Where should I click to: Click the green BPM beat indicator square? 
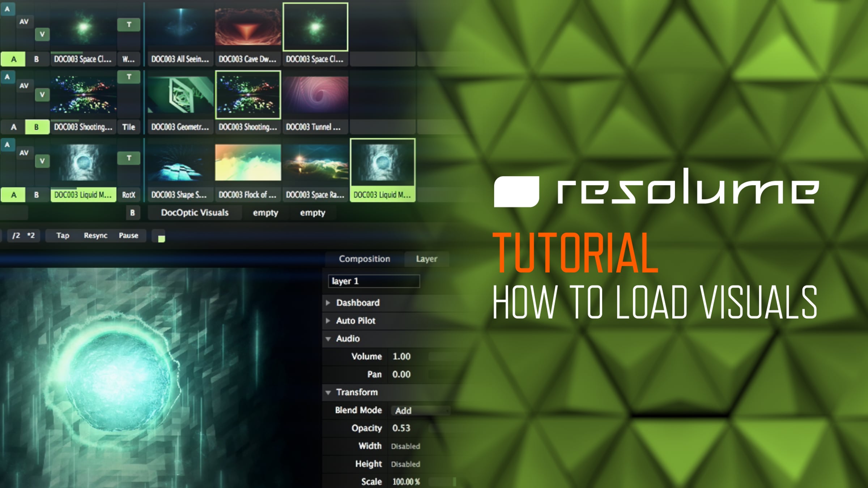[x=161, y=239]
